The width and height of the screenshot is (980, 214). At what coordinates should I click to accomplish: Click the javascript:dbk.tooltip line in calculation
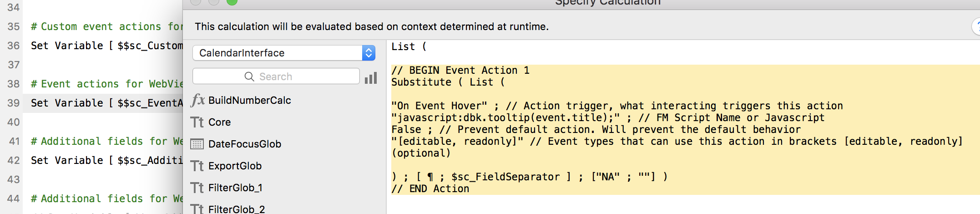(x=505, y=117)
